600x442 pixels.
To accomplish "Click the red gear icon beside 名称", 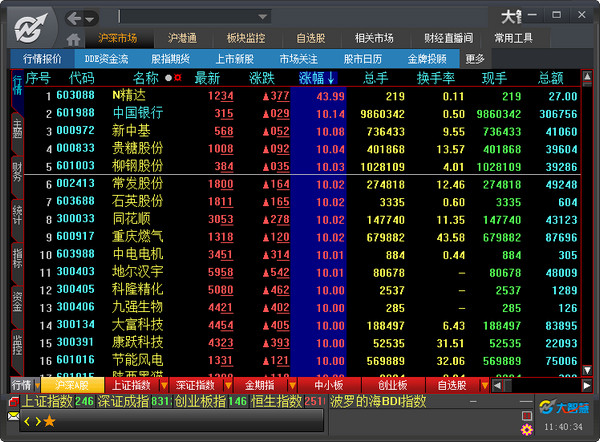I will click(x=178, y=78).
